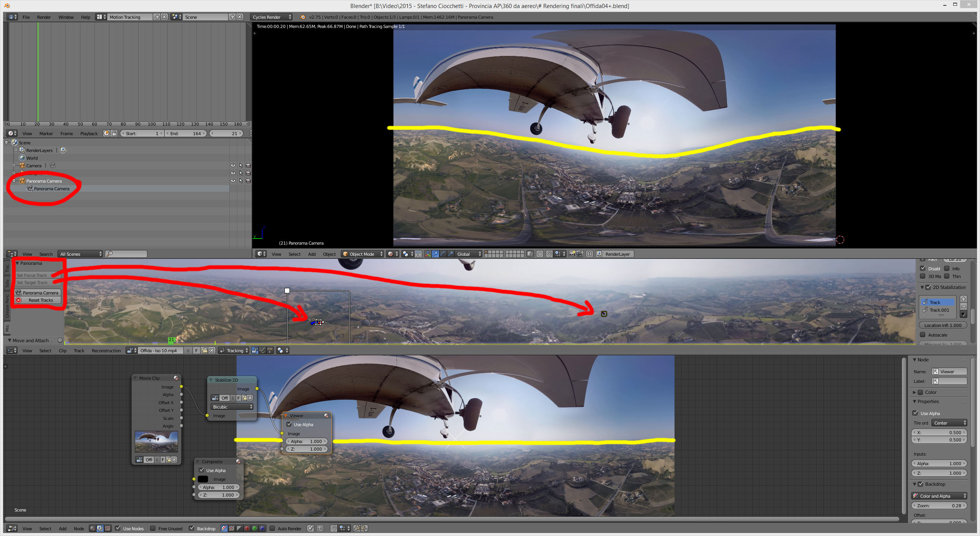Viewport: 980px width, 536px height.
Task: Select Track.001 in the 2D Stabilization list
Action: click(940, 310)
